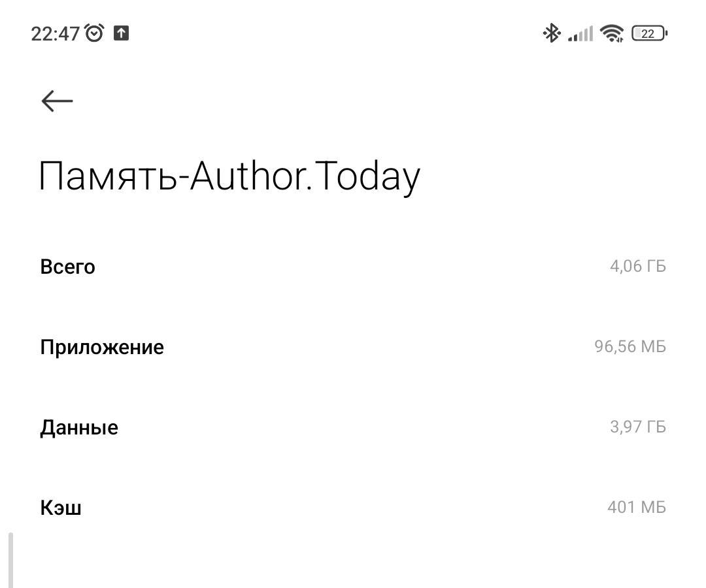Tap the 22:47 clock in status bar

(55, 34)
